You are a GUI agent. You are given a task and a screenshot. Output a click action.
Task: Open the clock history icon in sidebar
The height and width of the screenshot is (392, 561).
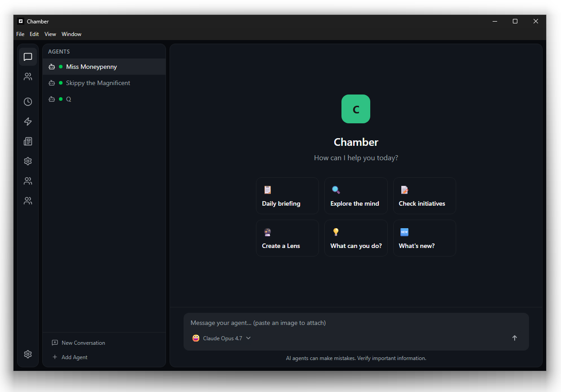click(28, 102)
